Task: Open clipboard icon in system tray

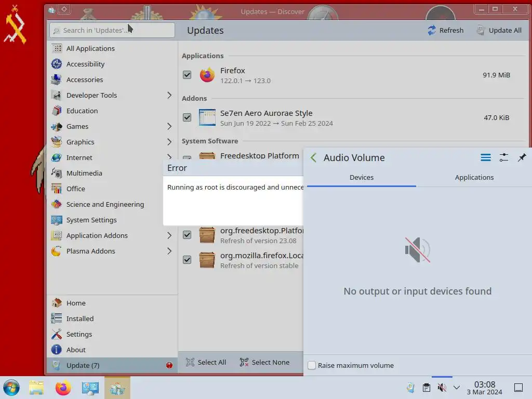Action: coord(426,388)
